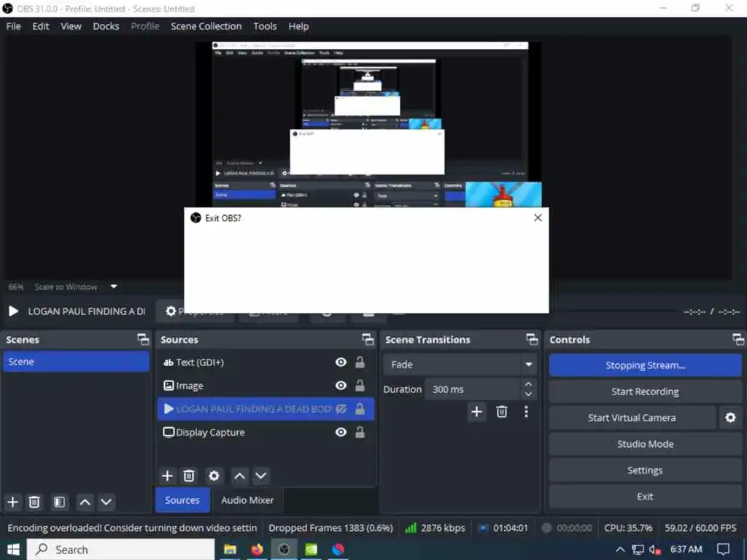Switch to the Sources tab
The width and height of the screenshot is (747, 560).
[182, 500]
